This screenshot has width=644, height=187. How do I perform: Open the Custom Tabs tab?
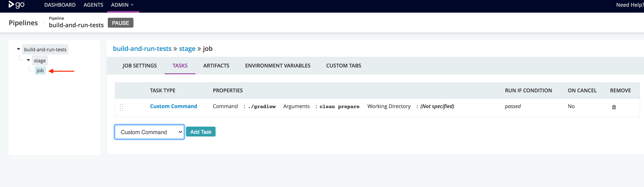(344, 66)
